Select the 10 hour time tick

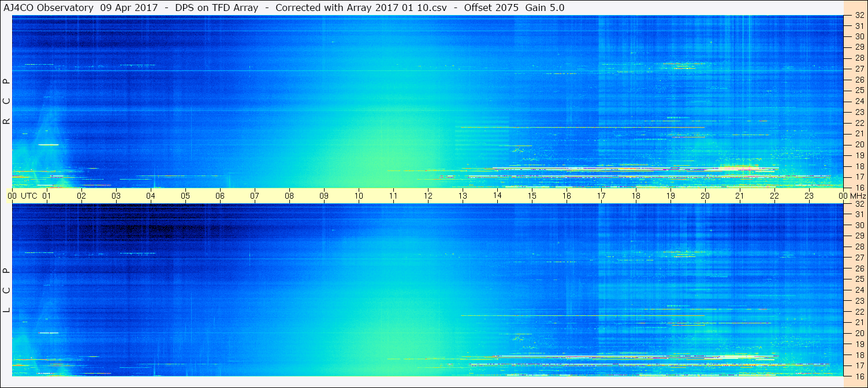pyautogui.click(x=359, y=196)
